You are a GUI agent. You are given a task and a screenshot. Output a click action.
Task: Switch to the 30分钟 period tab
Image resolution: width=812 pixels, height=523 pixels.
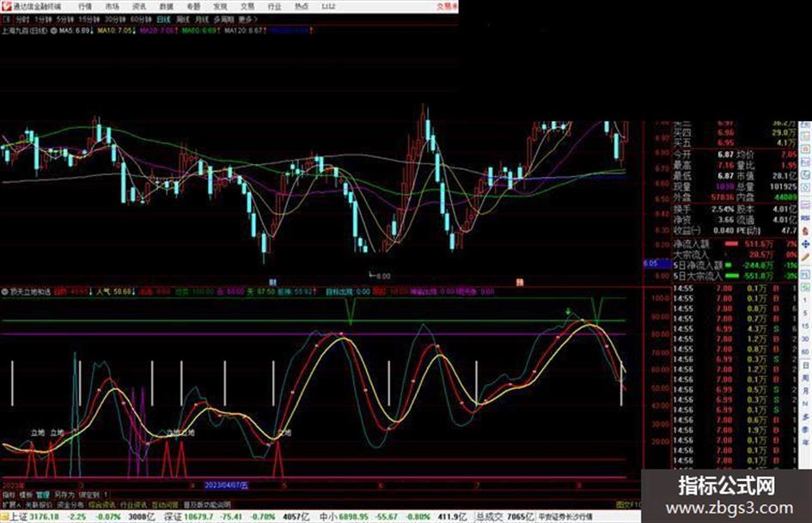coord(115,19)
